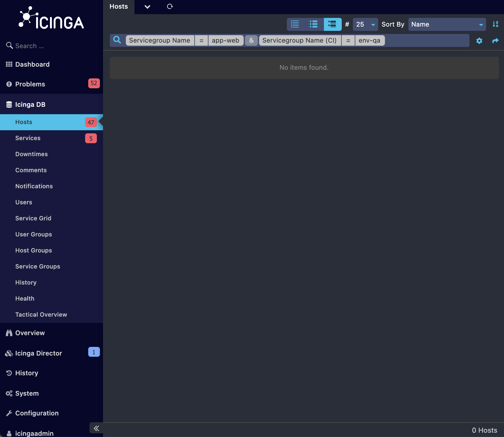Edit the env-qa filter value
The image size is (504, 437).
coord(370,40)
